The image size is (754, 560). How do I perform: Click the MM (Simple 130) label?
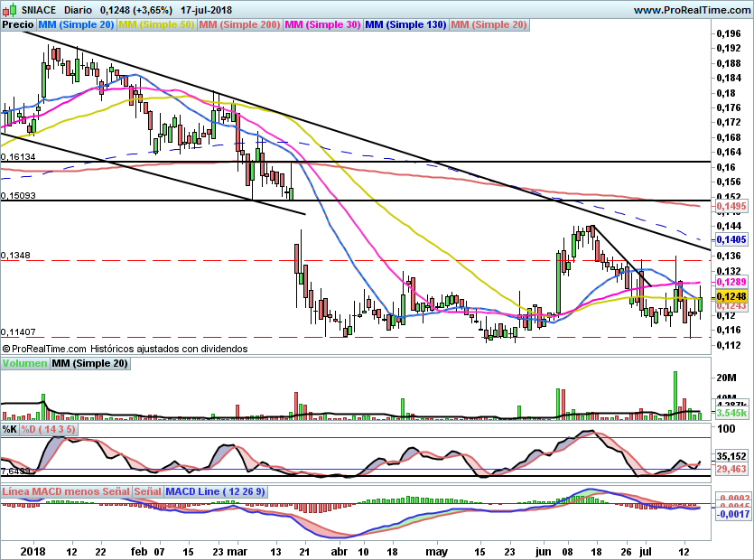coord(405,24)
